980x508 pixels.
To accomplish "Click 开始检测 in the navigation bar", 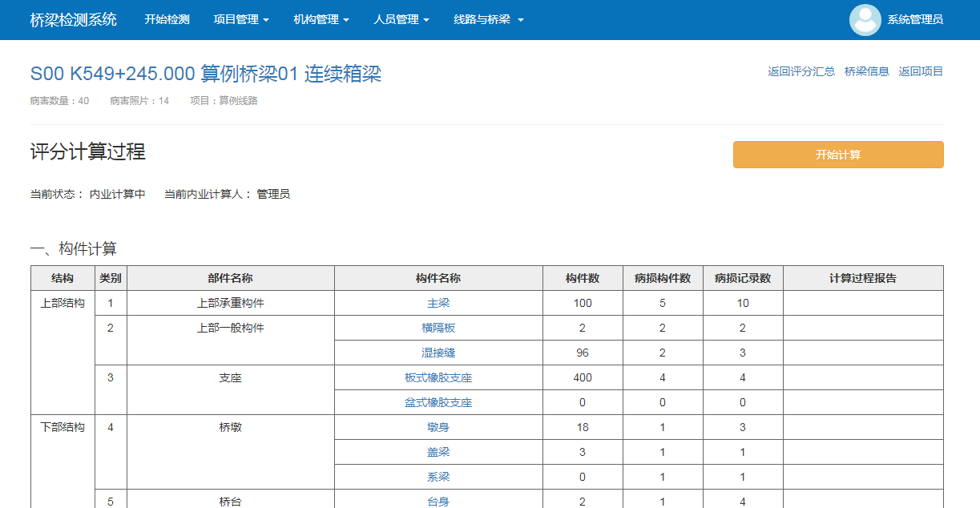I will coord(167,20).
